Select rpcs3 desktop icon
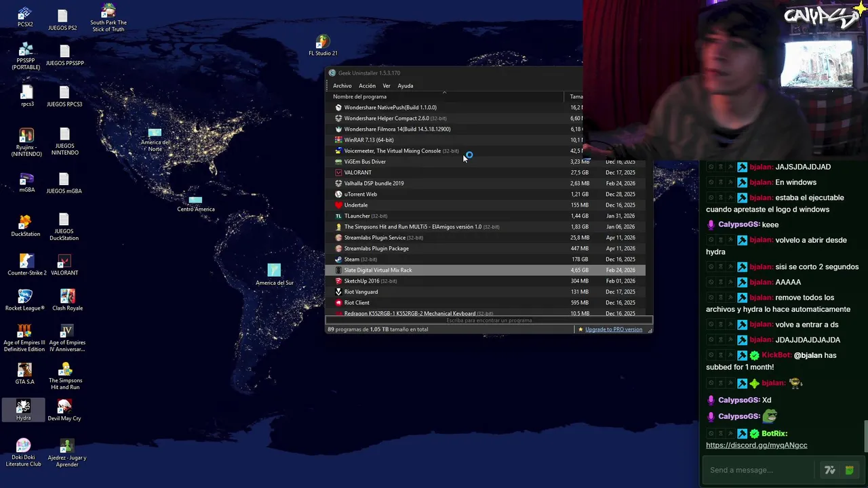Screen dimensions: 868x488 point(26,96)
